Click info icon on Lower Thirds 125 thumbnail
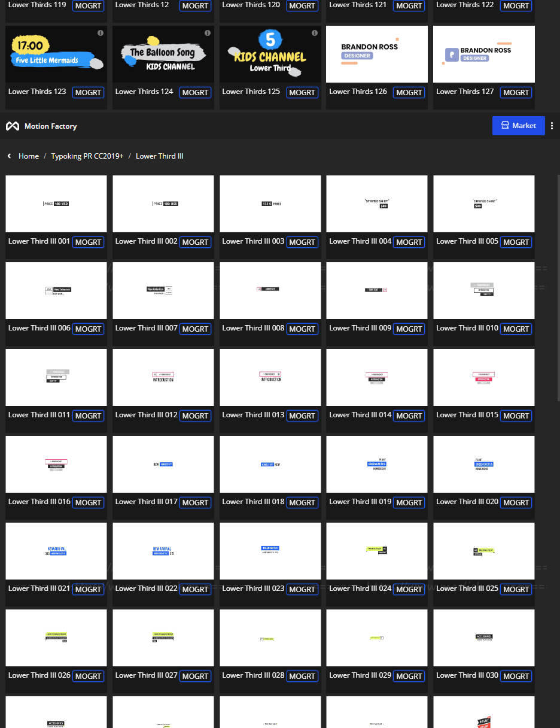This screenshot has height=728, width=560. (315, 33)
